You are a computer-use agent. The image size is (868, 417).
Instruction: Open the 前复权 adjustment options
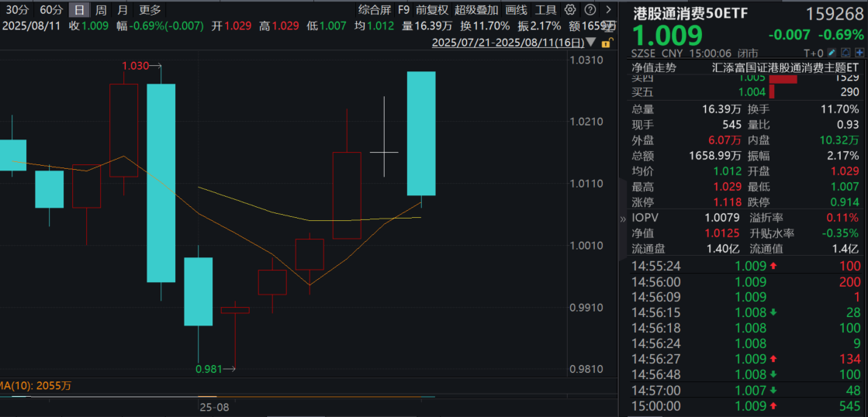pos(431,10)
